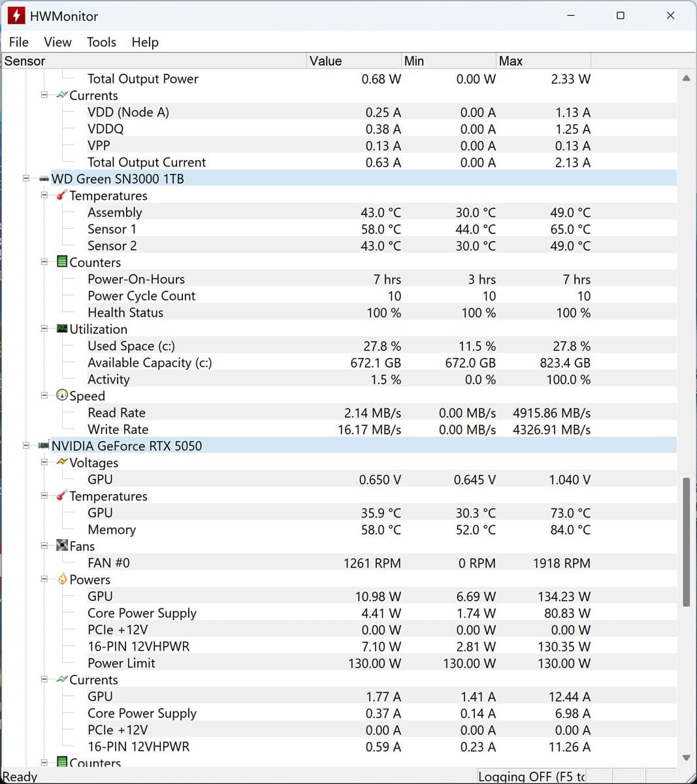Collapse the GPU Powers section
697x784 pixels.
(44, 579)
